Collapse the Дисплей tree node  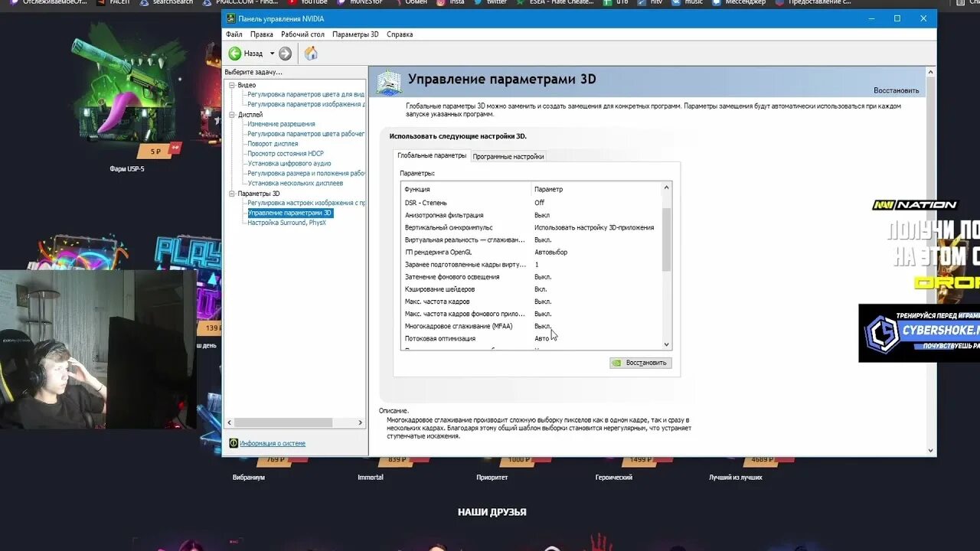point(232,115)
